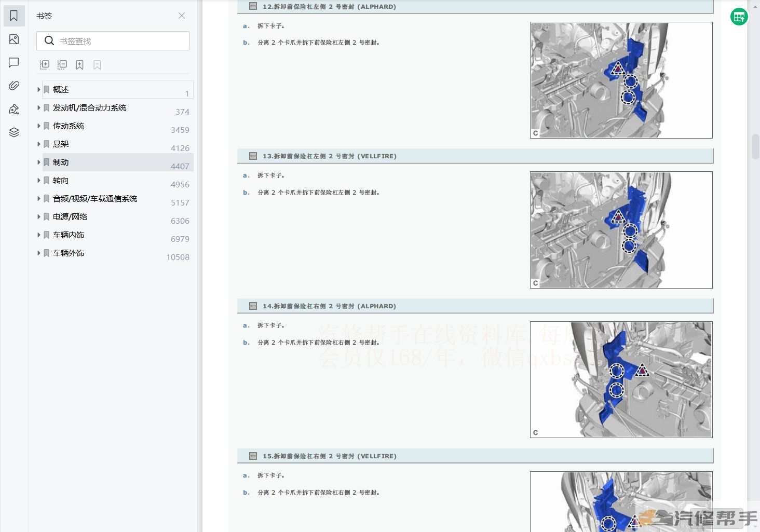The width and height of the screenshot is (760, 532).
Task: Open the layers panel icon
Action: point(14,132)
